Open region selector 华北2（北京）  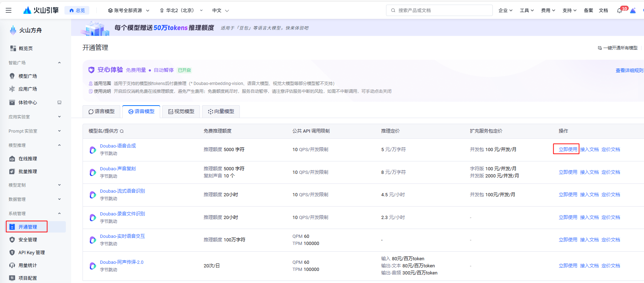tap(181, 10)
